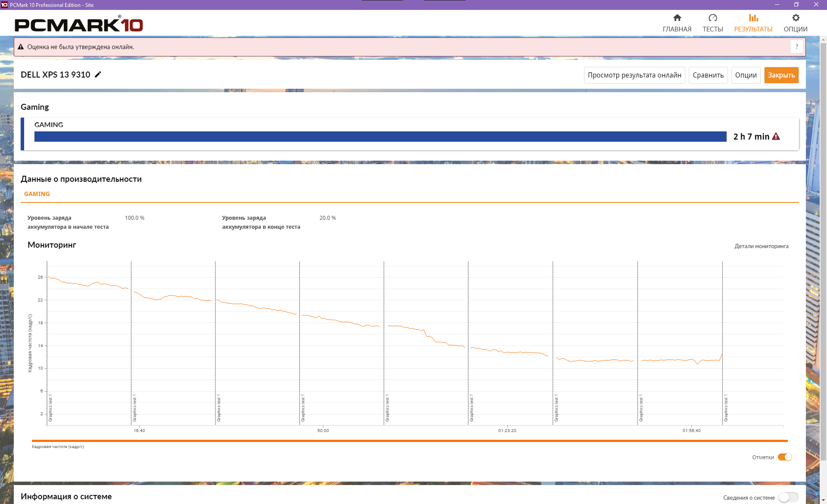Open the Home (ГЛАВНАЯ) house icon

point(677,18)
